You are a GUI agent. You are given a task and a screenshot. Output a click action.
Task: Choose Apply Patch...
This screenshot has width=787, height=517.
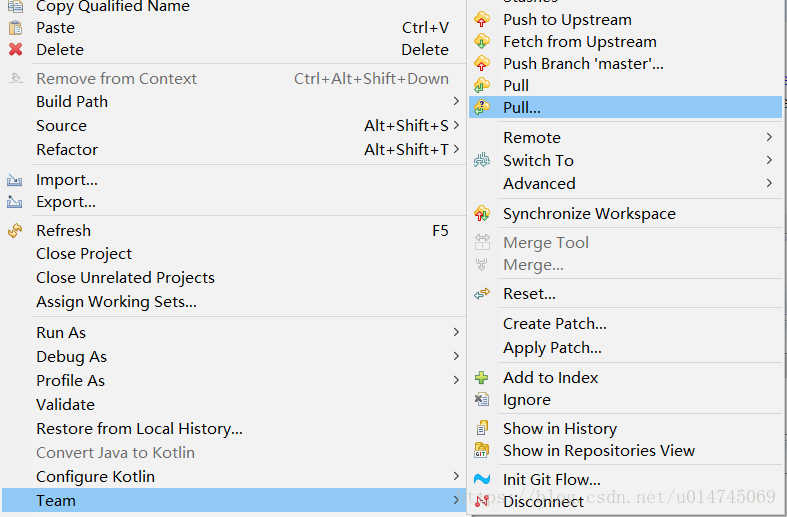625,347
